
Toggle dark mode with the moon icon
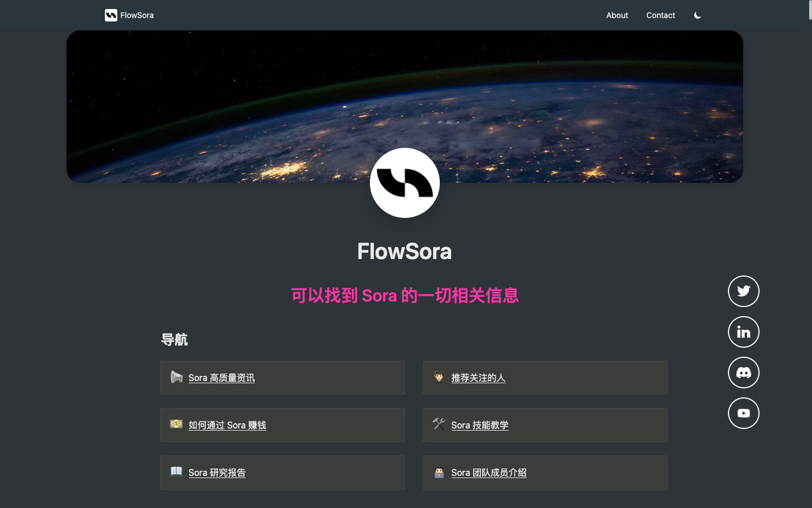(698, 15)
